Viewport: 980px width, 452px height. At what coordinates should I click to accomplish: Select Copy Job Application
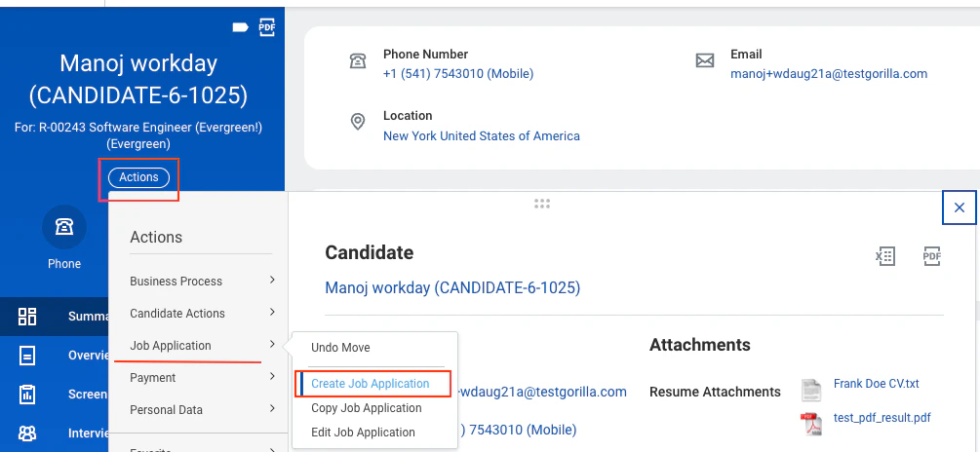367,408
